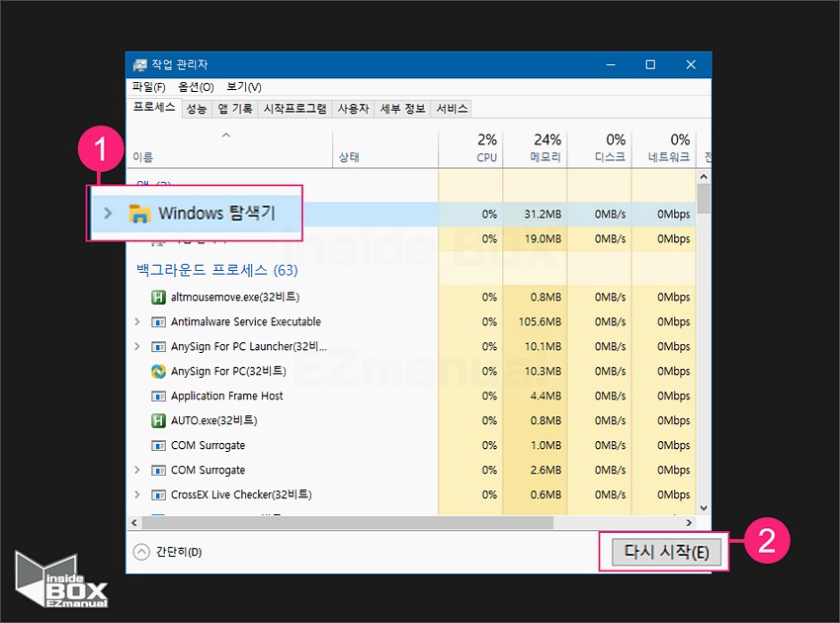Click the CrossEX Live Checker icon
Screen dimensions: 840x623
(x=158, y=494)
